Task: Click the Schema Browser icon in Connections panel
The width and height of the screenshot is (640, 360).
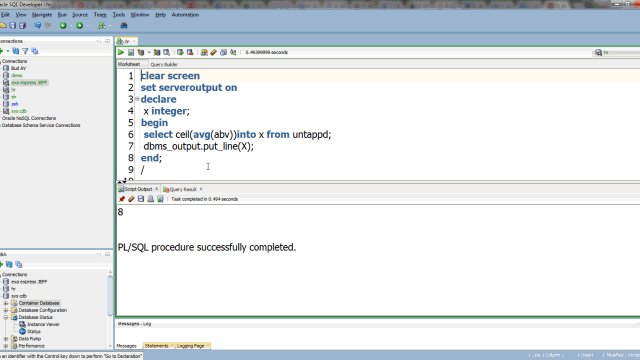Action: [x=35, y=51]
